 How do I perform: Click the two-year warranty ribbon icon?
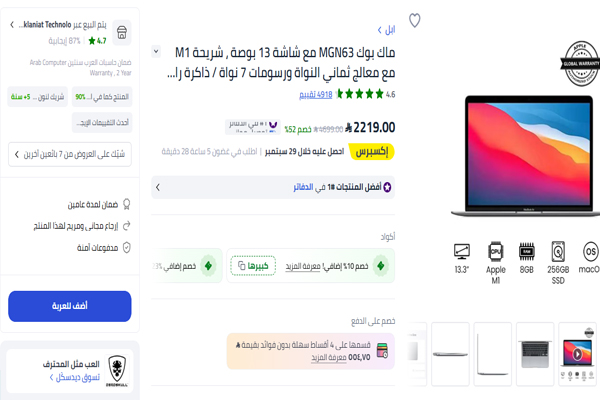(x=126, y=204)
